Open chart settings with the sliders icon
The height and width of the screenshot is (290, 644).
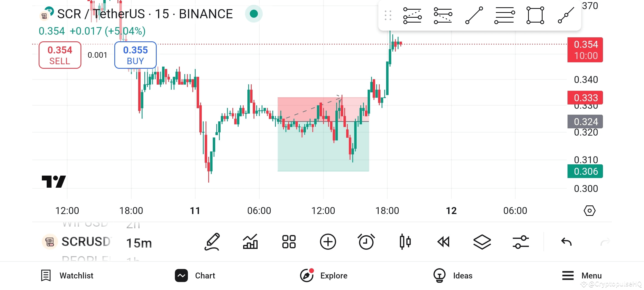(x=520, y=242)
